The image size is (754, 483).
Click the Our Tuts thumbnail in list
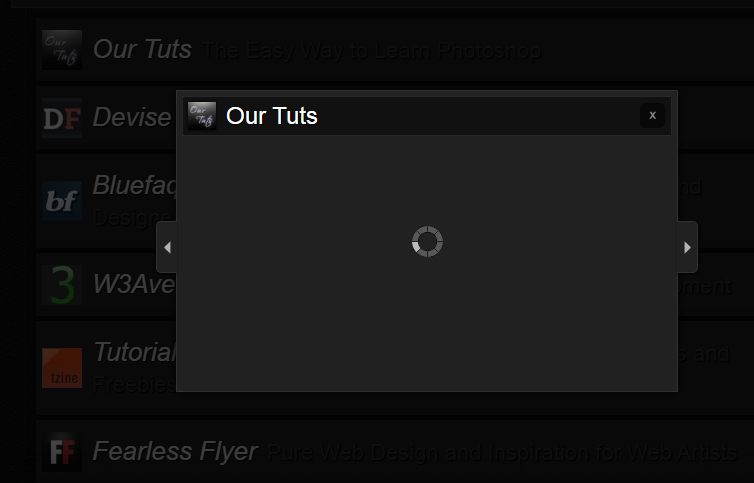[62, 50]
